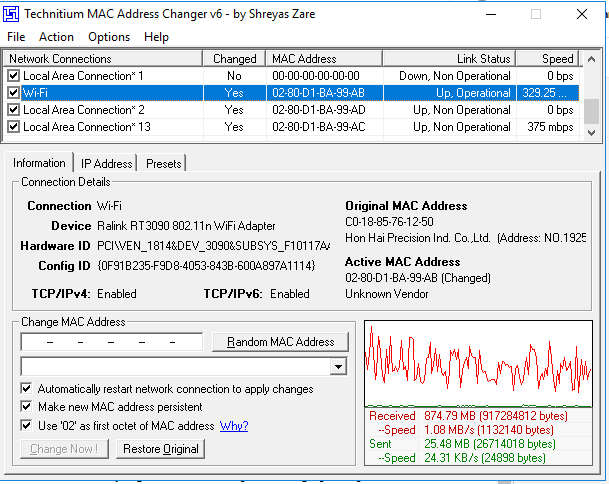The image size is (609, 484).
Task: Select Local Area Connection* 13 row
Action: tap(291, 127)
